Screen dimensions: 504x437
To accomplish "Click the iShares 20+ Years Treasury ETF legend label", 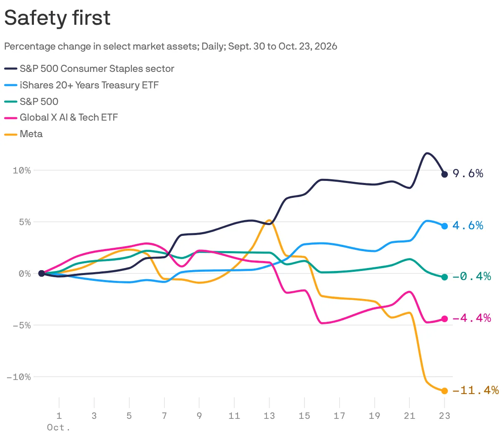I will [x=89, y=85].
